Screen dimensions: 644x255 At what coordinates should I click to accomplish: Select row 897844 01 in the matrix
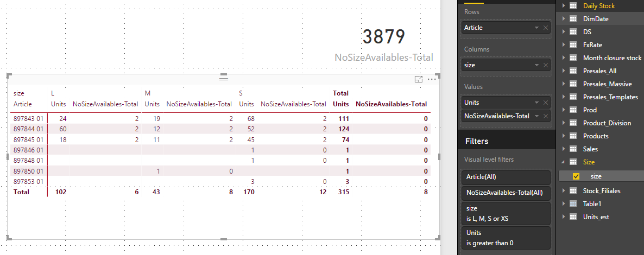[28, 129]
